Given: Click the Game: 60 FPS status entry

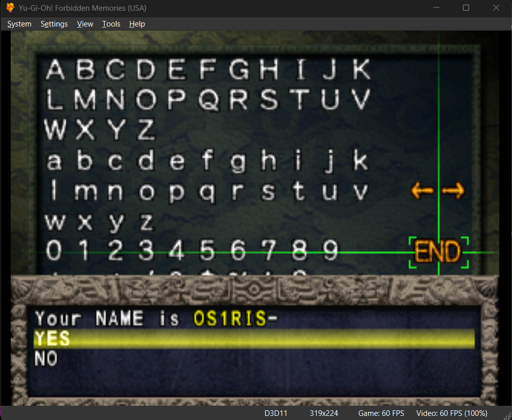Looking at the screenshot, I should [381, 413].
